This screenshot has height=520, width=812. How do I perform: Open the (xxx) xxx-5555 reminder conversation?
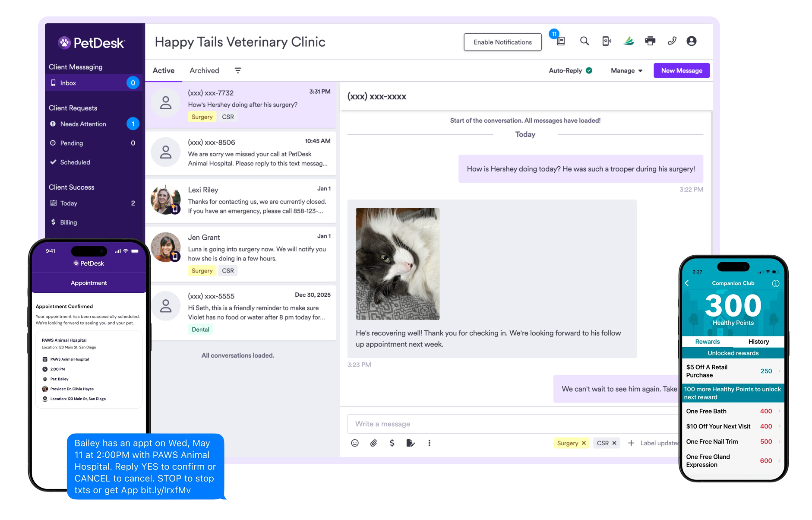pos(241,313)
